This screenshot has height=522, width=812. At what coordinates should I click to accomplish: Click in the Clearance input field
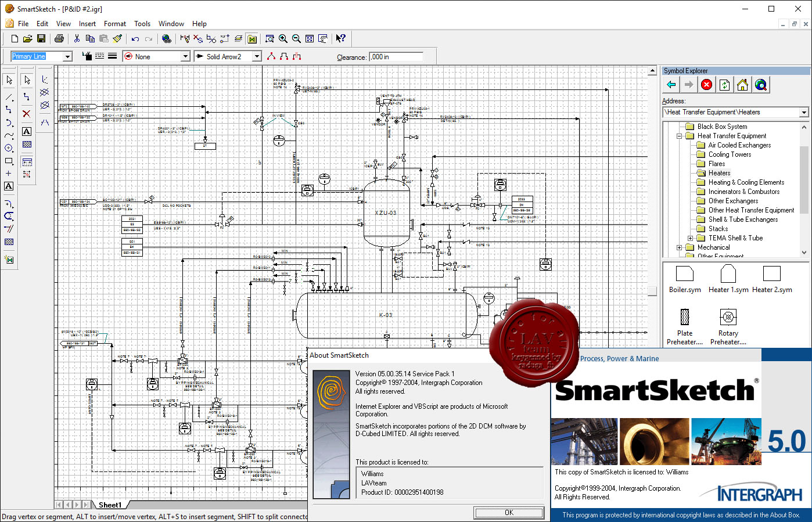(x=396, y=56)
